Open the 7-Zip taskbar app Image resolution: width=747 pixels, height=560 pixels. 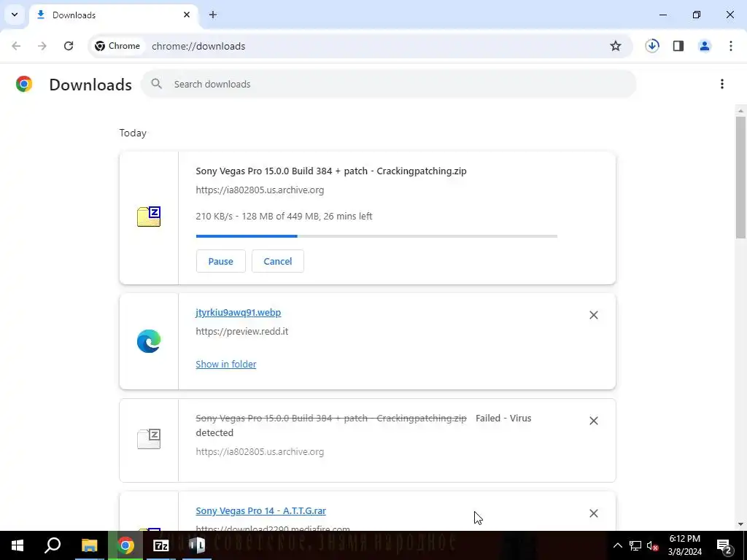tap(161, 545)
